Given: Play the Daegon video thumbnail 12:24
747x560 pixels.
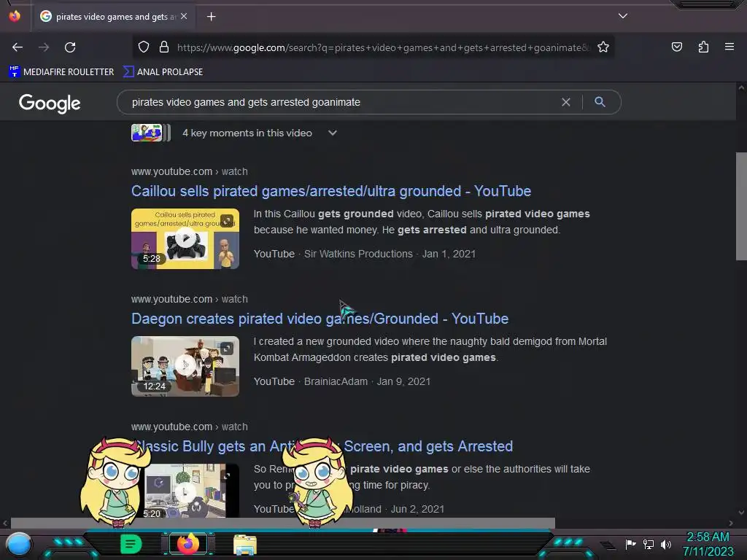Looking at the screenshot, I should (x=185, y=366).
